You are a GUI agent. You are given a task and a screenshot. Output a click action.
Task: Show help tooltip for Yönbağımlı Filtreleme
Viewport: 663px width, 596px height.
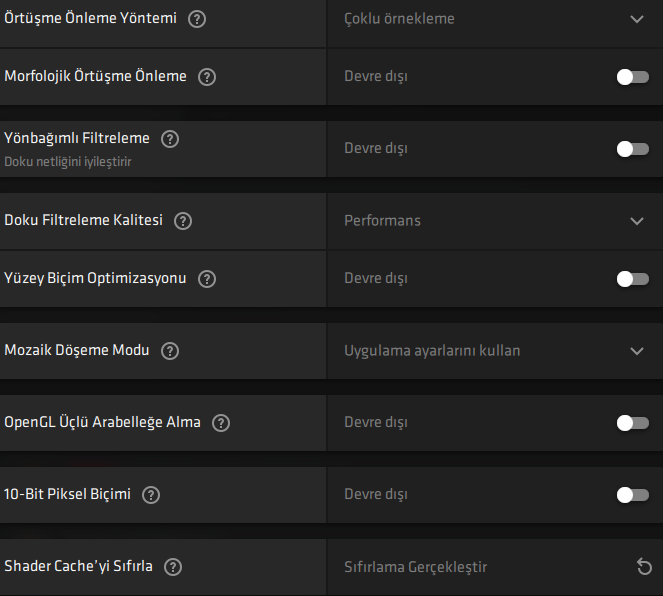pyautogui.click(x=170, y=139)
